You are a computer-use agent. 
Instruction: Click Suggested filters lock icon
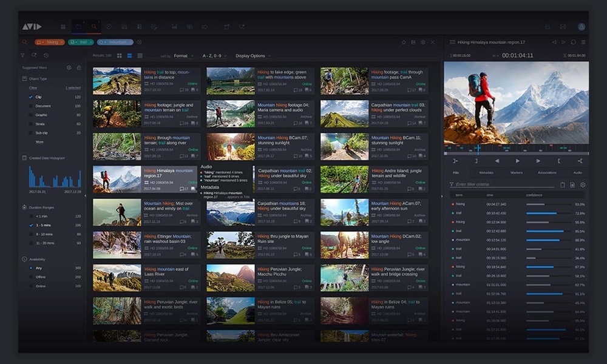click(x=78, y=67)
